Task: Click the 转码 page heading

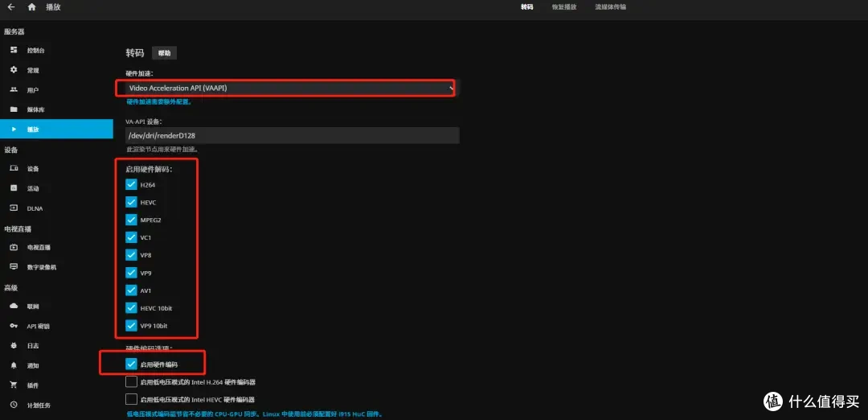Action: click(x=134, y=53)
